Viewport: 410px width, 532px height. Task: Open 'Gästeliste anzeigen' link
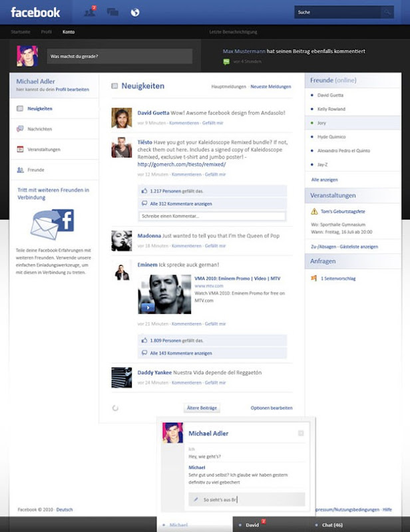pyautogui.click(x=359, y=247)
